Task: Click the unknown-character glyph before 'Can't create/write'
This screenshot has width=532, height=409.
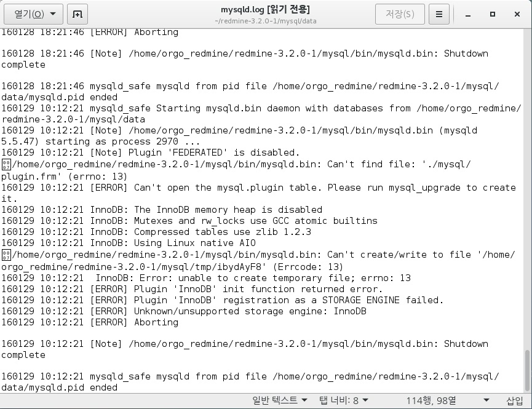Action: tap(6, 255)
